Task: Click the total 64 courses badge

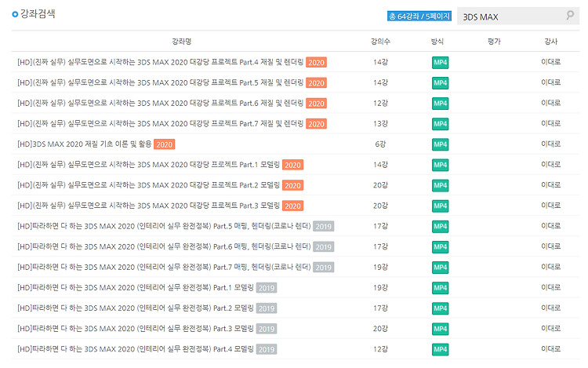Action: point(419,16)
